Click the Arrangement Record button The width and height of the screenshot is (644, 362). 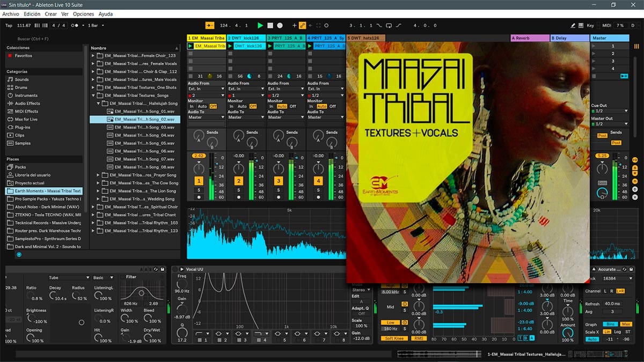[280, 25]
